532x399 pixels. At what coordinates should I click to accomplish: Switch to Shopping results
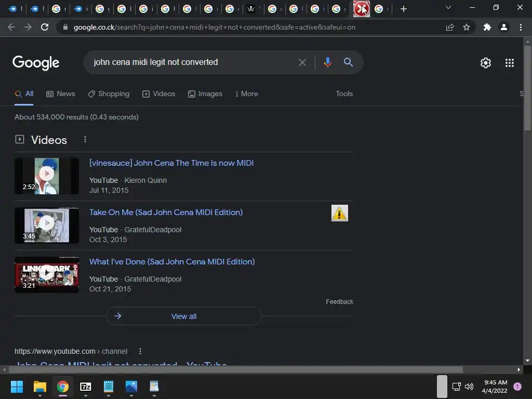[x=109, y=94]
